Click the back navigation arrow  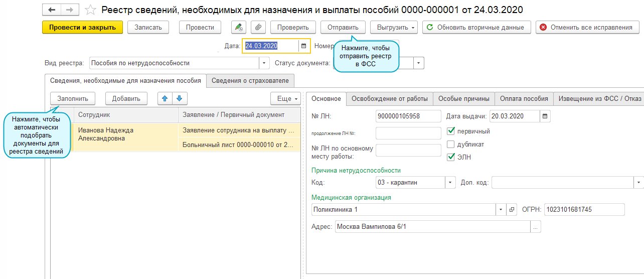pos(52,10)
